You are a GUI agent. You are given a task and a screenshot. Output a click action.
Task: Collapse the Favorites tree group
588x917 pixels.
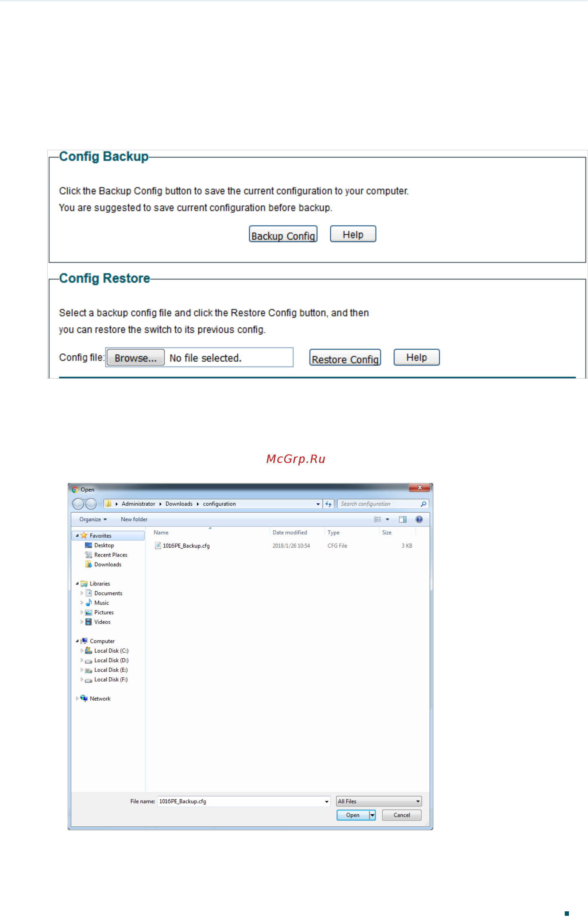(77, 536)
